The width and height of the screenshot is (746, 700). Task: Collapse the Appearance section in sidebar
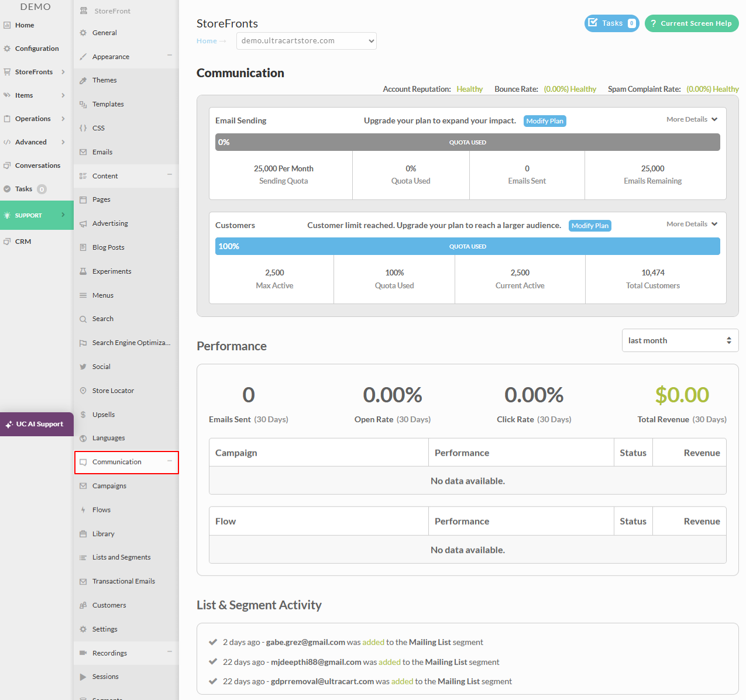tap(170, 56)
